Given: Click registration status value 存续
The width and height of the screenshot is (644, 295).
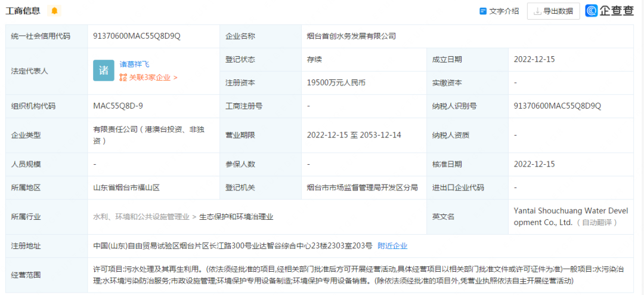Looking at the screenshot, I should pos(314,59).
